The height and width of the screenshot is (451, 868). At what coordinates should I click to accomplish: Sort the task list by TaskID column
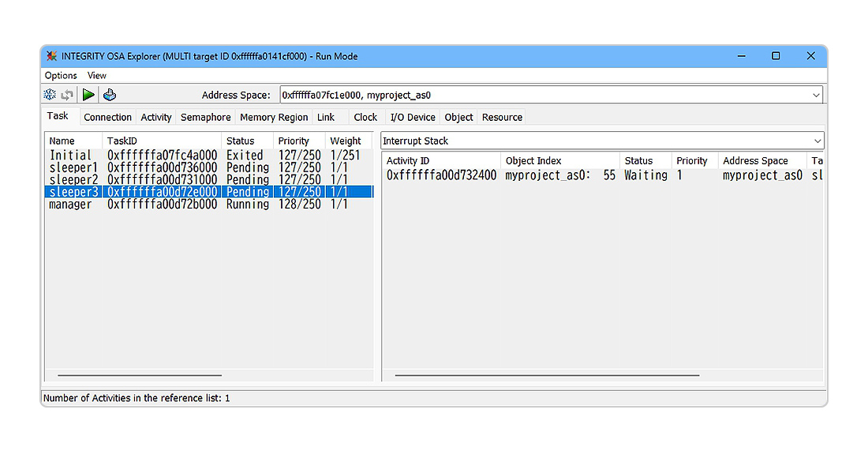point(162,141)
